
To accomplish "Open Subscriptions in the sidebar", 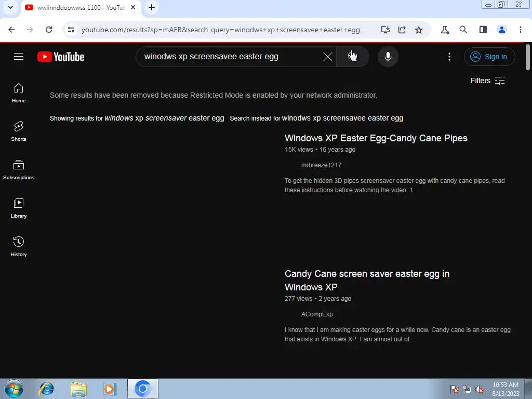I will tap(19, 170).
